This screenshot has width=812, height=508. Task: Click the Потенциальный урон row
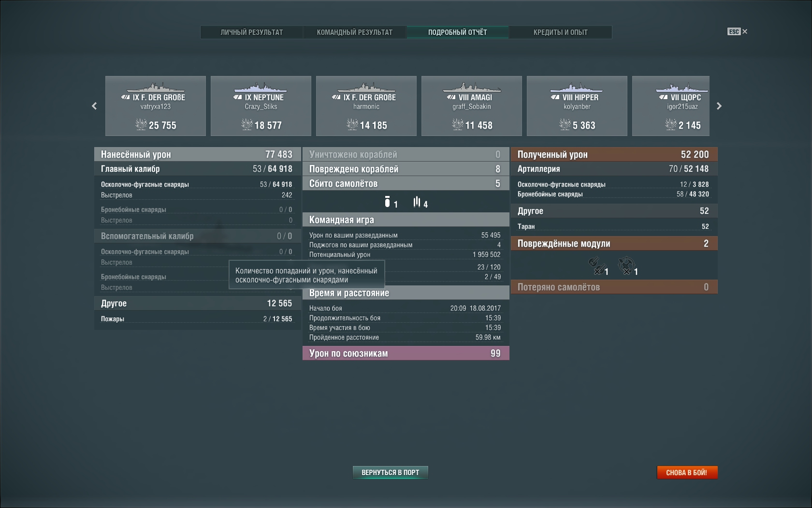(x=405, y=254)
